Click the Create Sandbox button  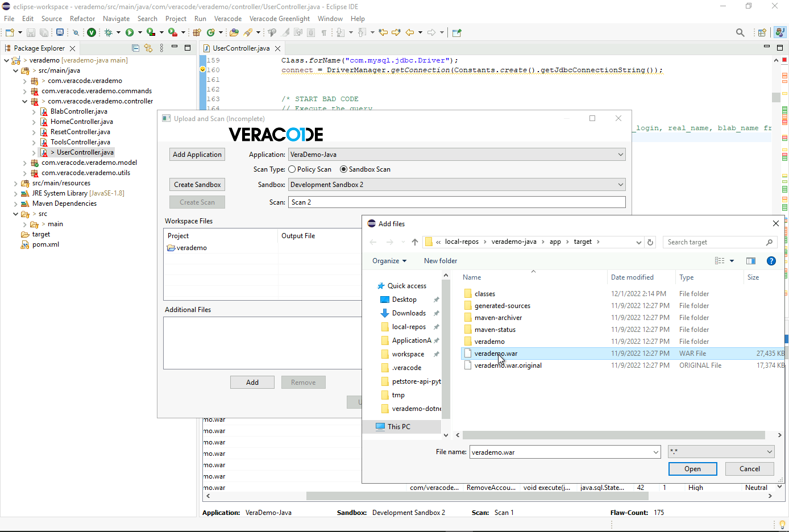click(197, 185)
